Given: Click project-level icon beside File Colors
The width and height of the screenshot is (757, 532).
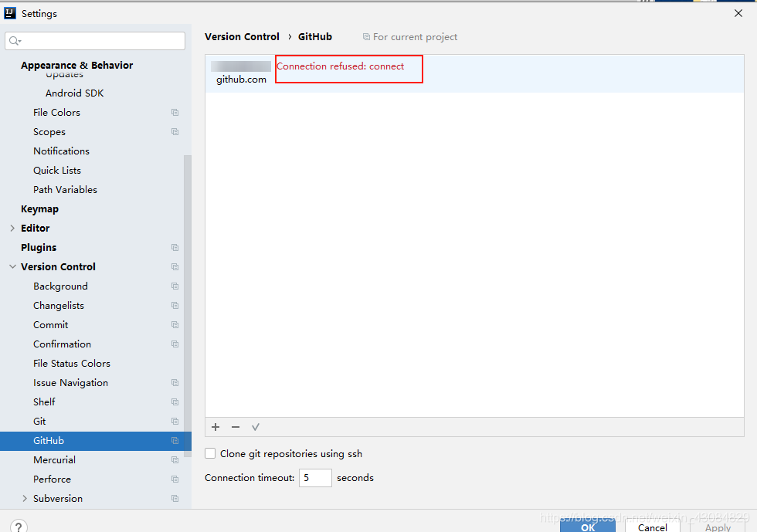Looking at the screenshot, I should (175, 113).
